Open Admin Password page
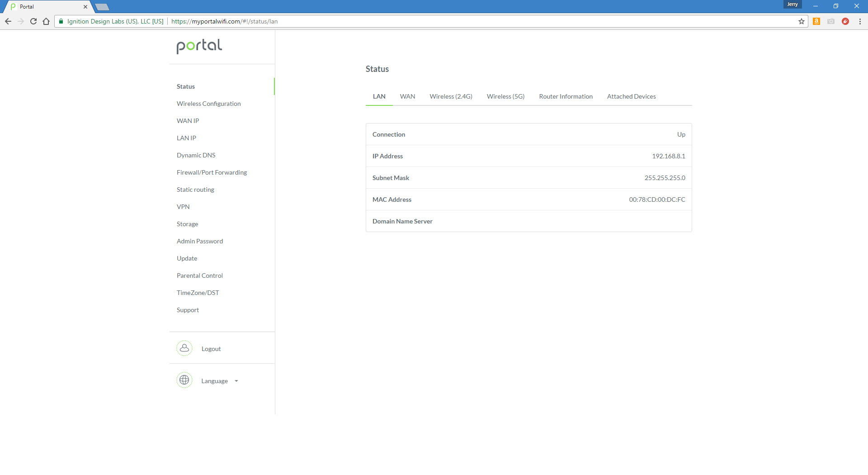868x475 pixels. click(x=200, y=241)
